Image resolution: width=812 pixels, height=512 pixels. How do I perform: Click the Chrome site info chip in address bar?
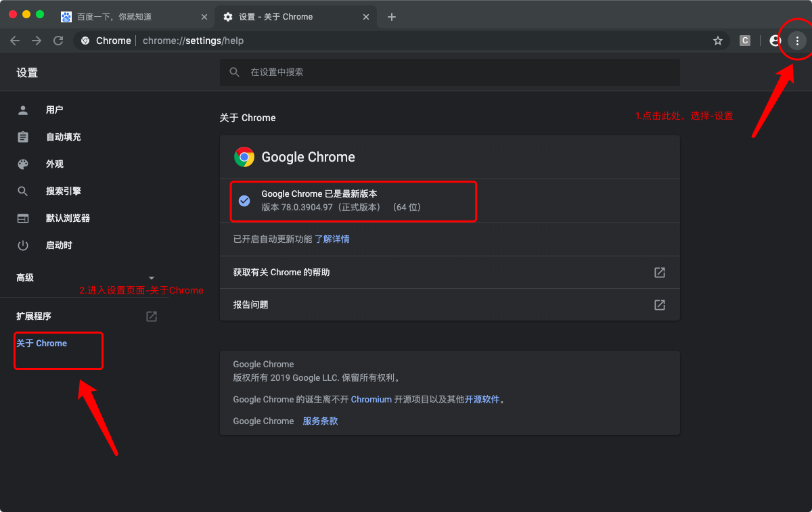(x=106, y=41)
